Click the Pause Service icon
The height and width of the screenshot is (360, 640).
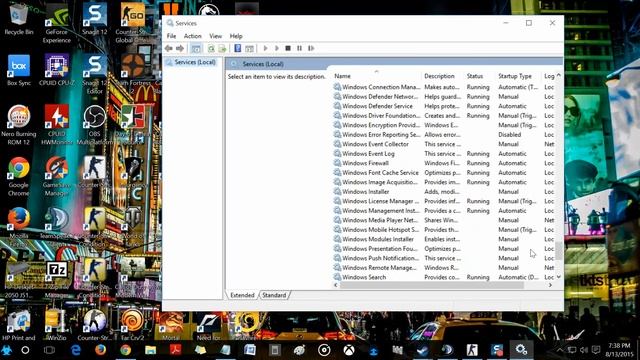pyautogui.click(x=299, y=48)
